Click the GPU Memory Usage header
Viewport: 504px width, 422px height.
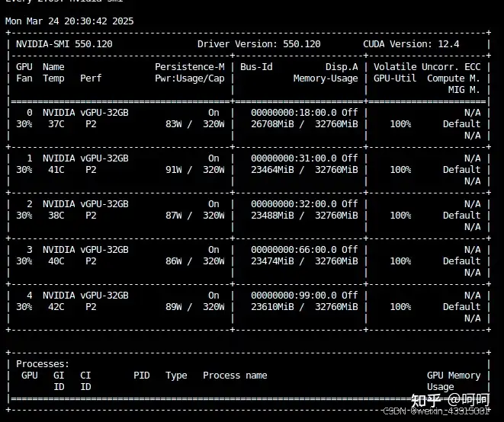click(454, 381)
